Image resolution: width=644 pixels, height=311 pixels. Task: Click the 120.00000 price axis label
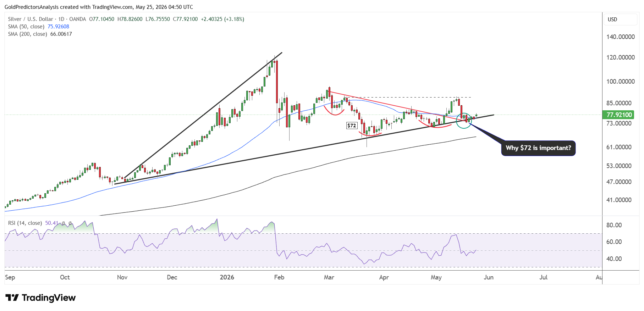click(621, 57)
